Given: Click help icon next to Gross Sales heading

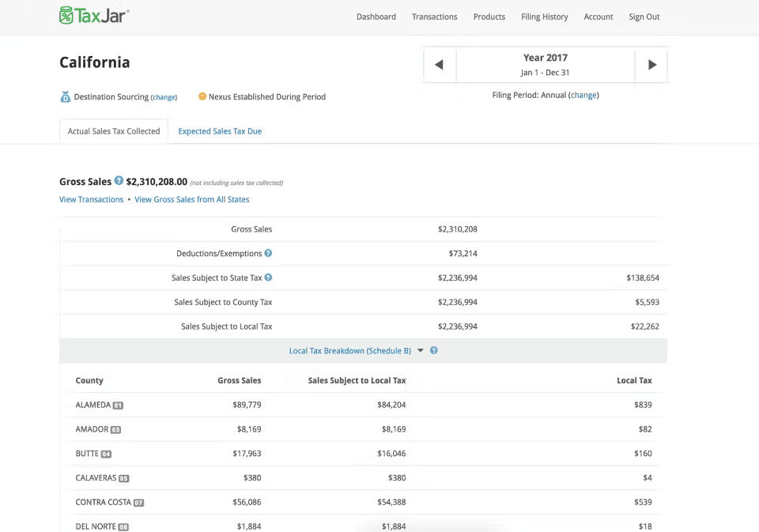Looking at the screenshot, I should [x=119, y=181].
